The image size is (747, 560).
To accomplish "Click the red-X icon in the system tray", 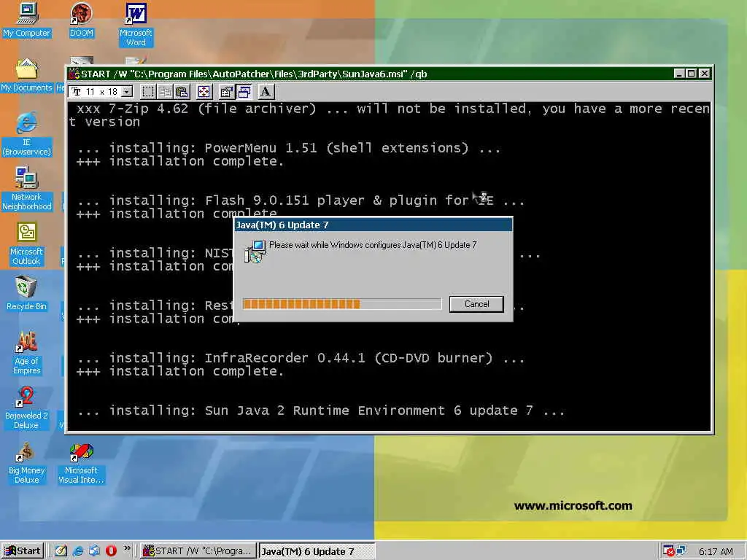I will pos(668,551).
